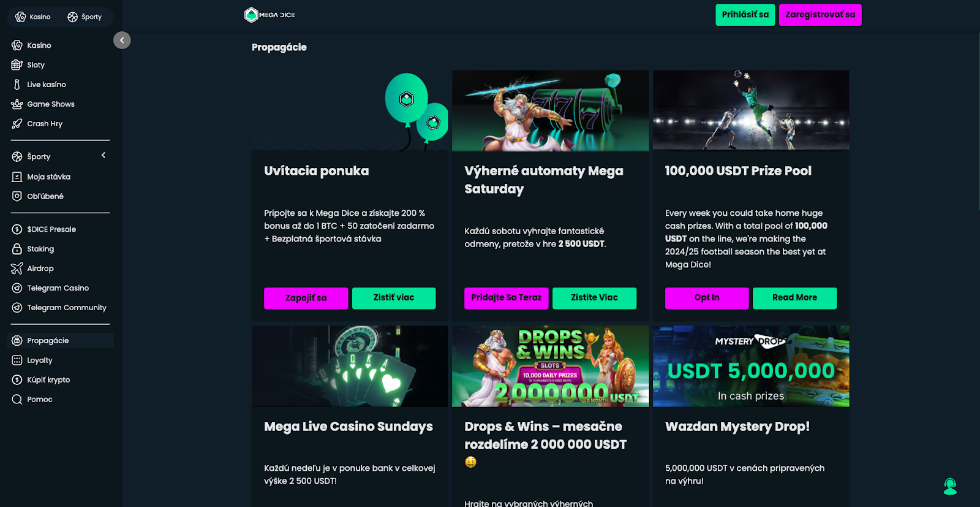980x507 pixels.
Task: Open live support chat headset icon
Action: 950,486
